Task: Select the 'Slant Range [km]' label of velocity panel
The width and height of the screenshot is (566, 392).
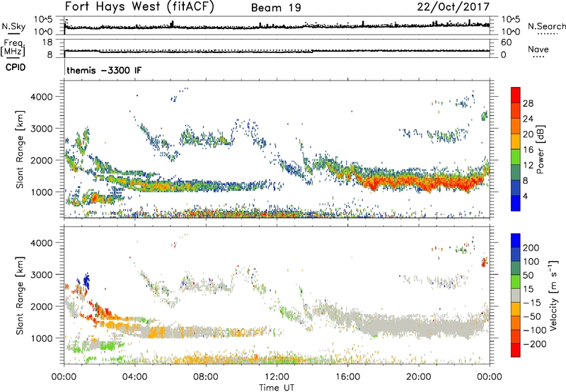Action: (20, 295)
